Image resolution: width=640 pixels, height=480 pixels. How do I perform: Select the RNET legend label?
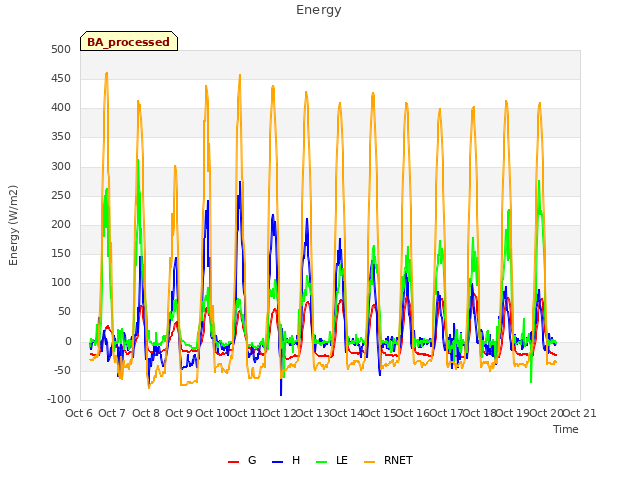(398, 460)
